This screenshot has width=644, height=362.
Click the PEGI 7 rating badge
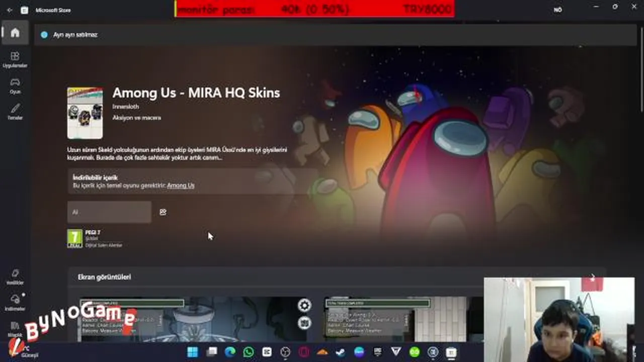[74, 238]
